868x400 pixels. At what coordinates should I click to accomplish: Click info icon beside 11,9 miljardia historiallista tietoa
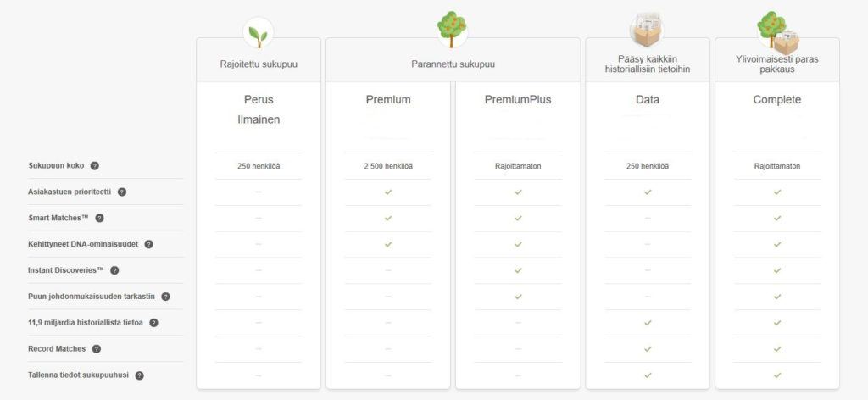point(154,323)
